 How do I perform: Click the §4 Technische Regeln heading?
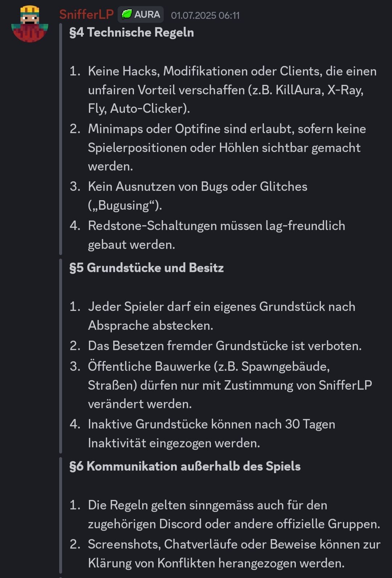[x=131, y=32]
